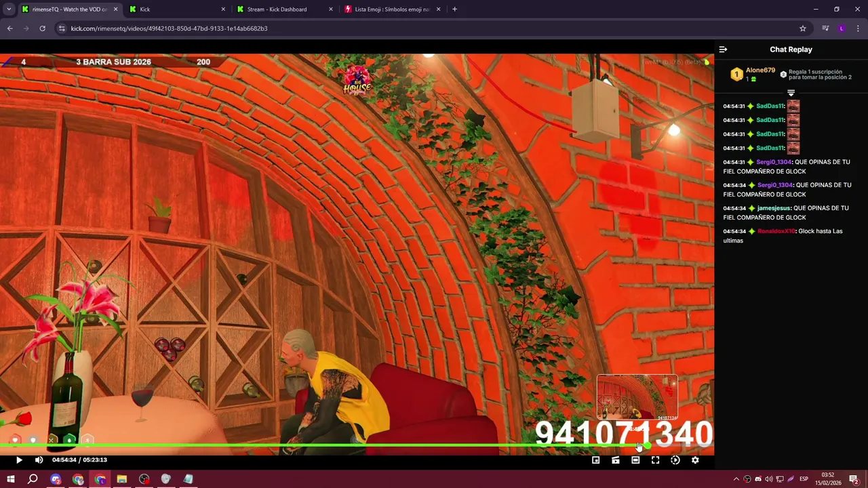Click the Chat Replay header title
The image size is (868, 488).
791,49
